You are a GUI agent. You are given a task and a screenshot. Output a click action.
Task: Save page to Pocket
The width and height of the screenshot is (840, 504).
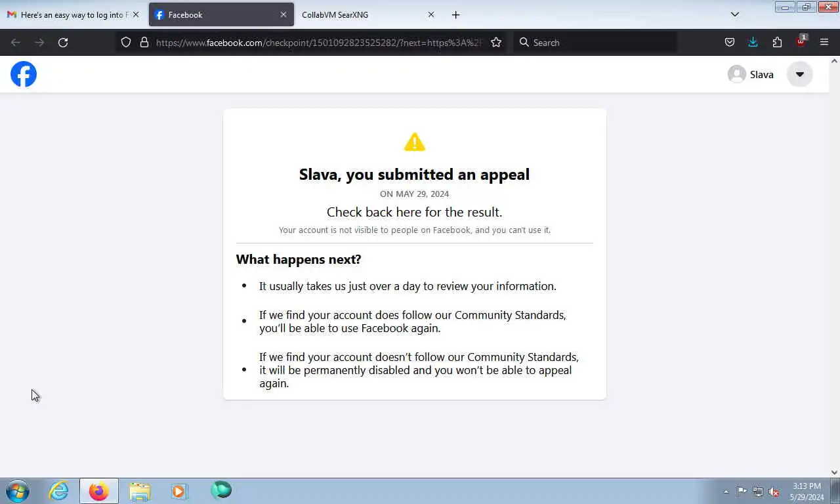(730, 43)
